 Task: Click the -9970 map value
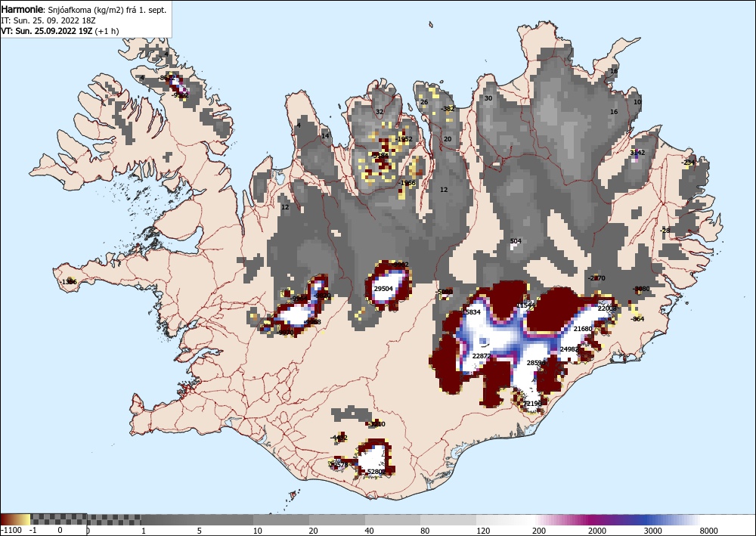coord(286,332)
